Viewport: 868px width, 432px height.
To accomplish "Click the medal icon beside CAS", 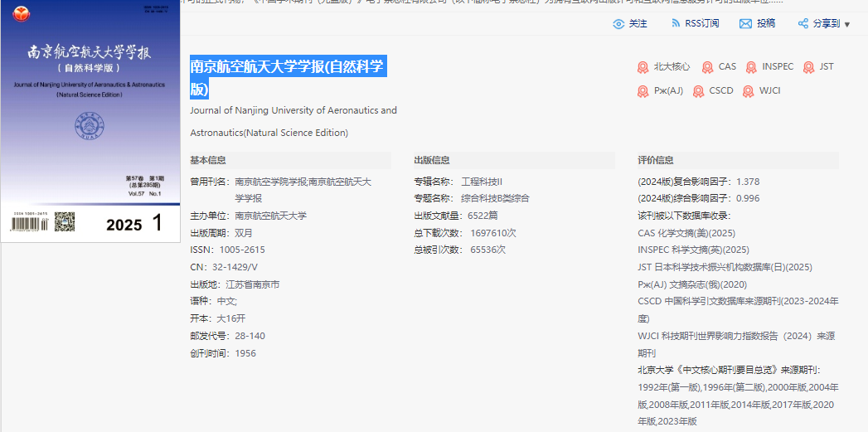I will [707, 67].
